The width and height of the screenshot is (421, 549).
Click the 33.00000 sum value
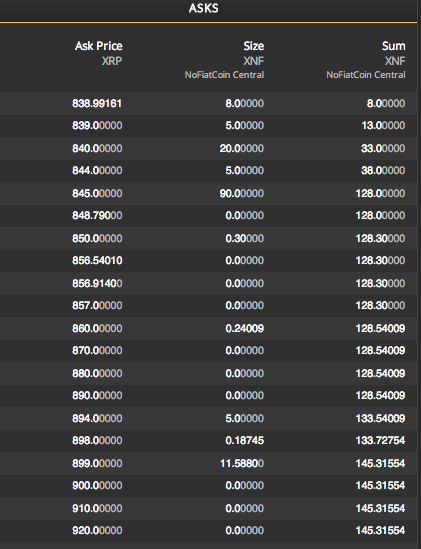coord(383,148)
